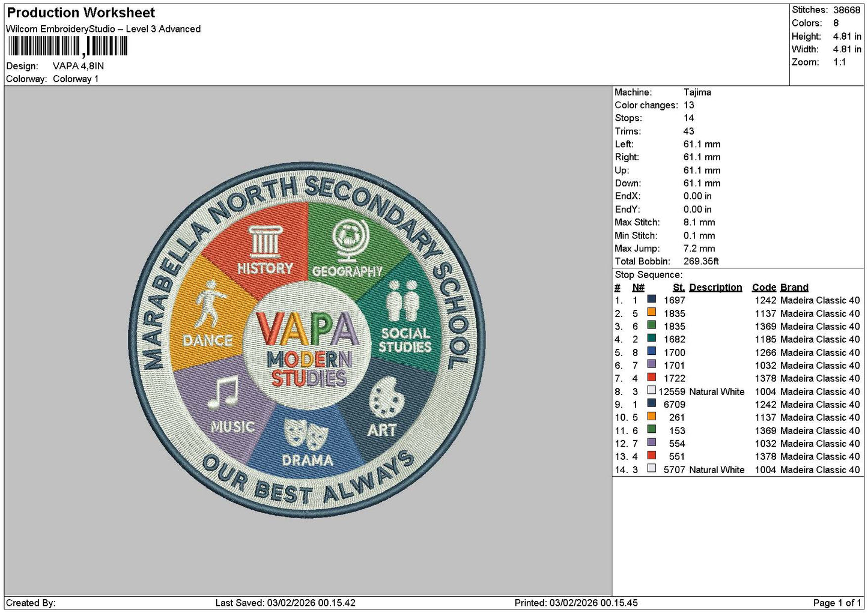Click the 'Page 1 of 1' footer text
The height and width of the screenshot is (613, 868).
click(x=837, y=603)
